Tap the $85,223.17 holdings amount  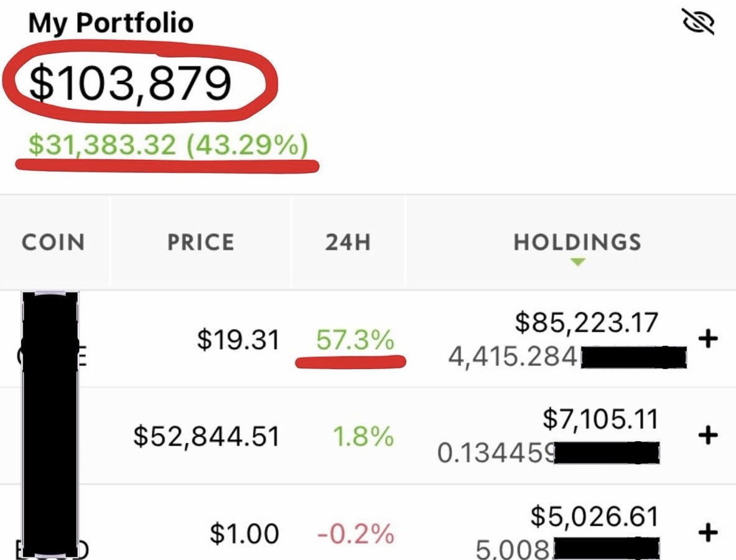(x=587, y=322)
